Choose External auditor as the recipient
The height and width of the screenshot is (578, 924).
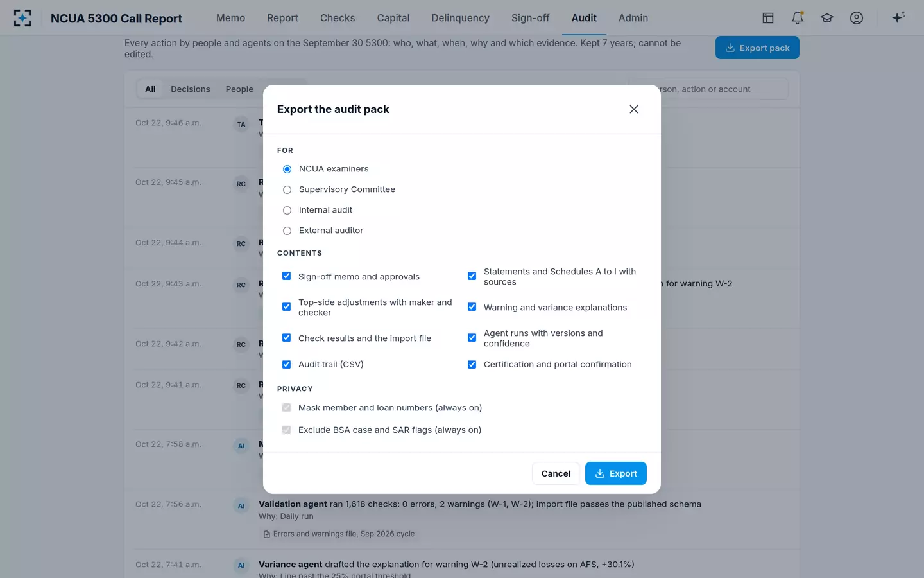click(x=287, y=231)
